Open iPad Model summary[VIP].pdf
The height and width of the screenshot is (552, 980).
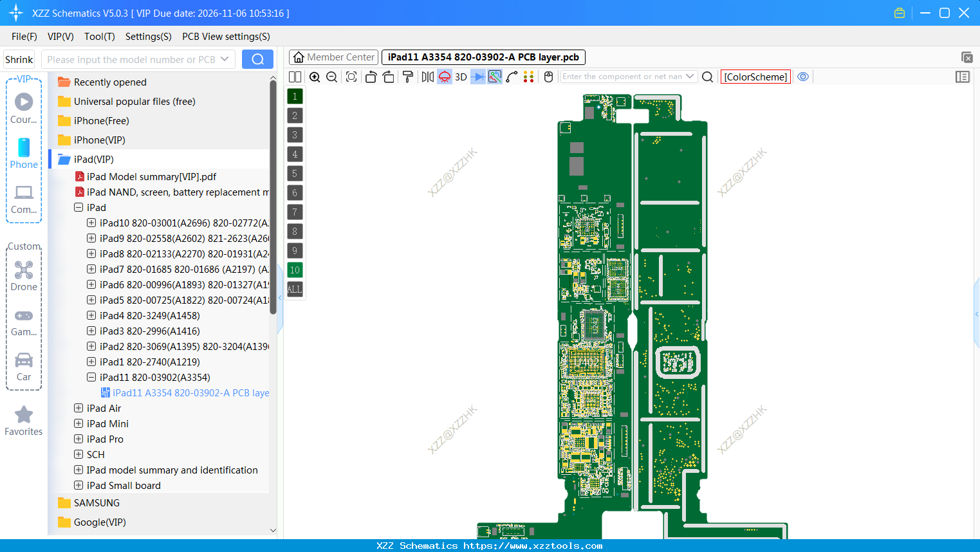(152, 177)
